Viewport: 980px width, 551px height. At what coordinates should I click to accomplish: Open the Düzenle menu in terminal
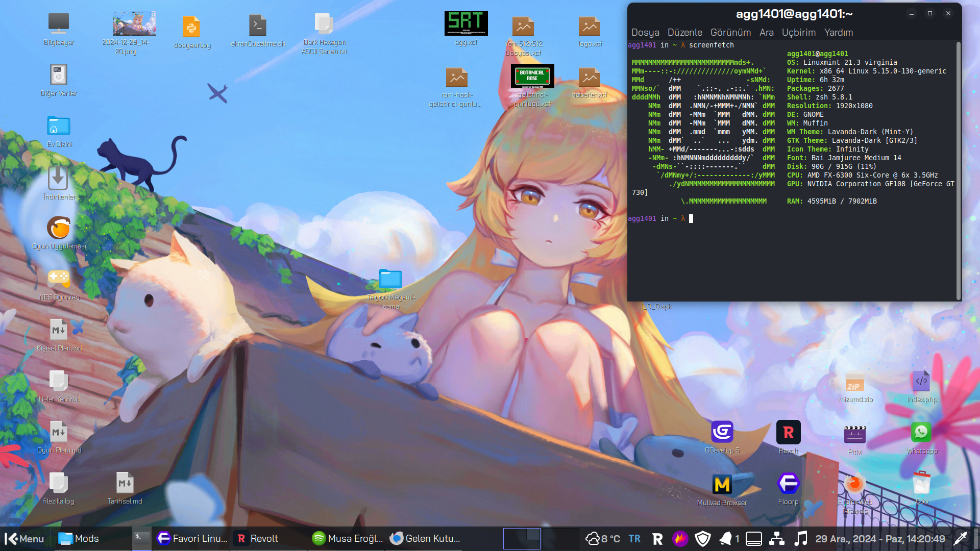pyautogui.click(x=684, y=33)
